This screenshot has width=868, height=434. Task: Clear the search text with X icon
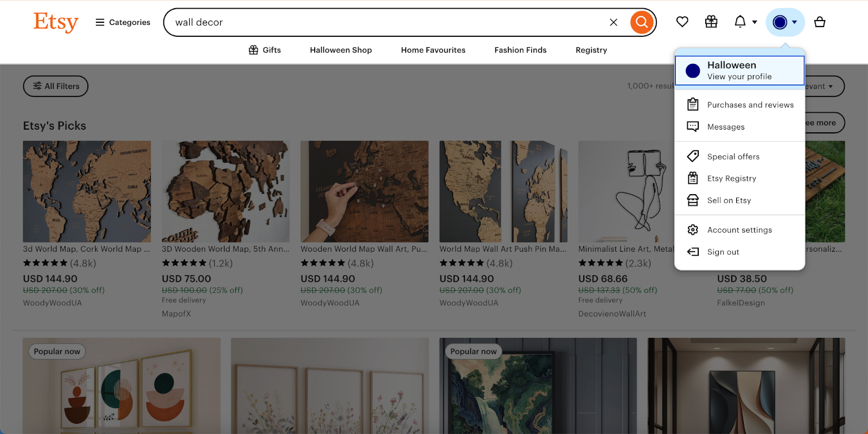coord(614,22)
